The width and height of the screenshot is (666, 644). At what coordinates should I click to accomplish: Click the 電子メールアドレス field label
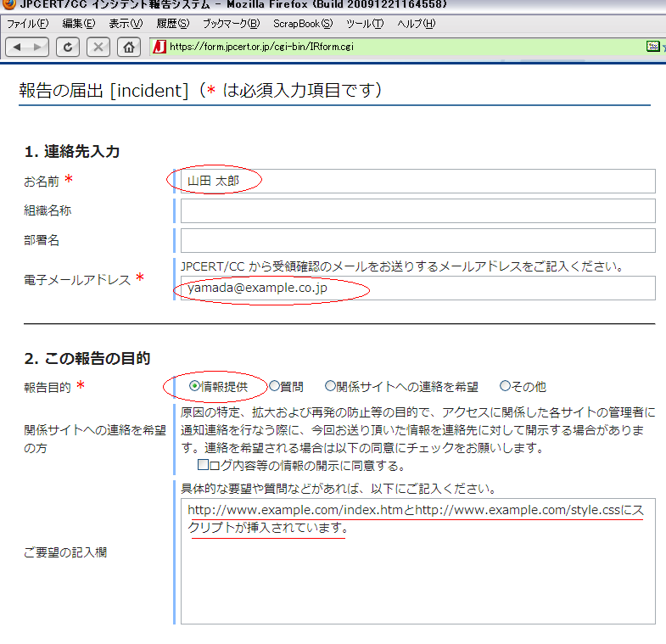pos(77,280)
